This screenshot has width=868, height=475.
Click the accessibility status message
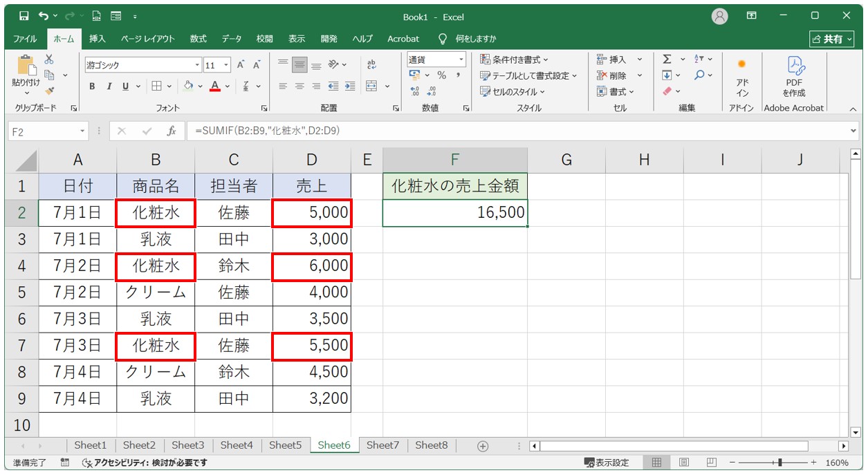[x=144, y=463]
